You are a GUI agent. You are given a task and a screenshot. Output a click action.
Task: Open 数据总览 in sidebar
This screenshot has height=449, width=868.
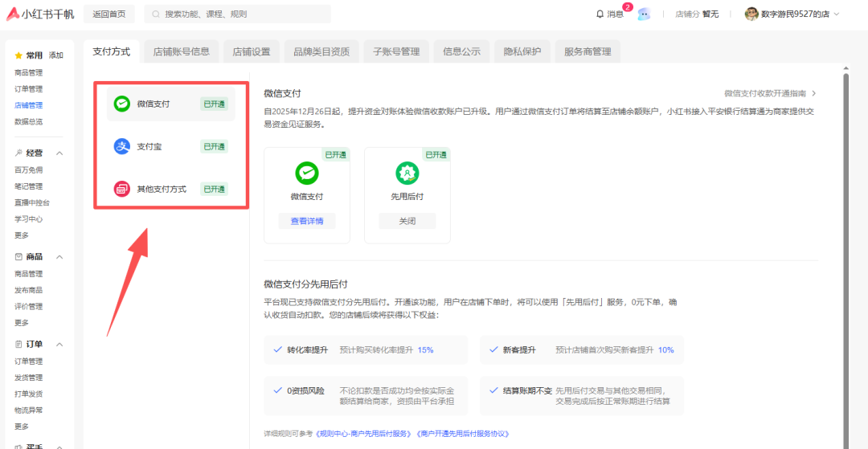(x=29, y=121)
